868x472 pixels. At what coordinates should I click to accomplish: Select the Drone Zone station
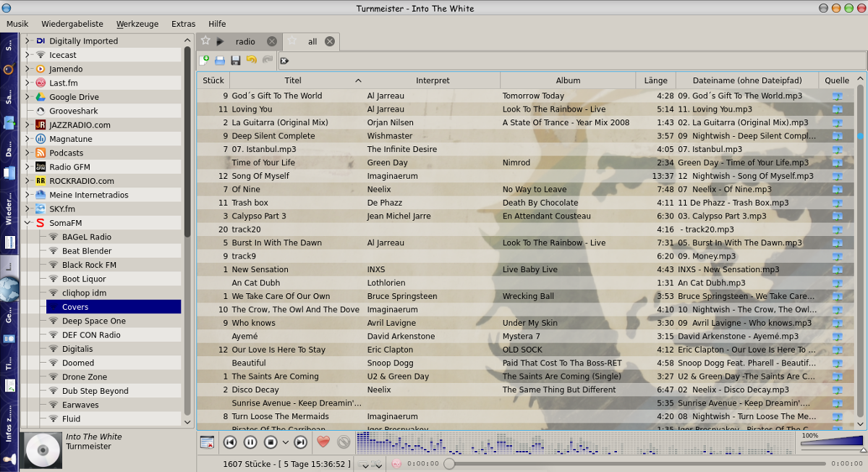85,376
